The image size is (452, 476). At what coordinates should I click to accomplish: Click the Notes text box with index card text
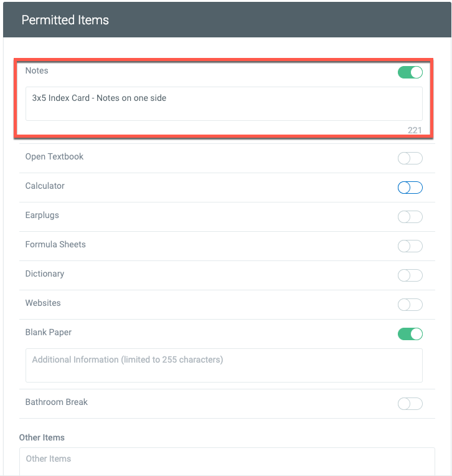click(x=224, y=104)
